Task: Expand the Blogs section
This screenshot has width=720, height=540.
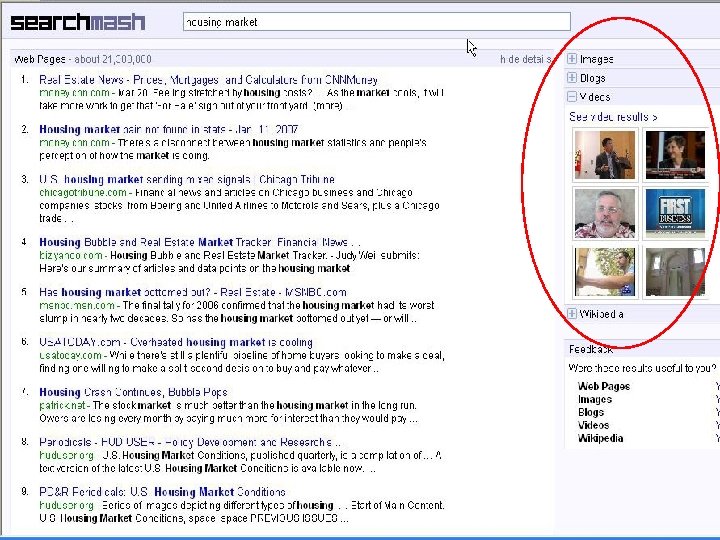Action: click(x=572, y=78)
